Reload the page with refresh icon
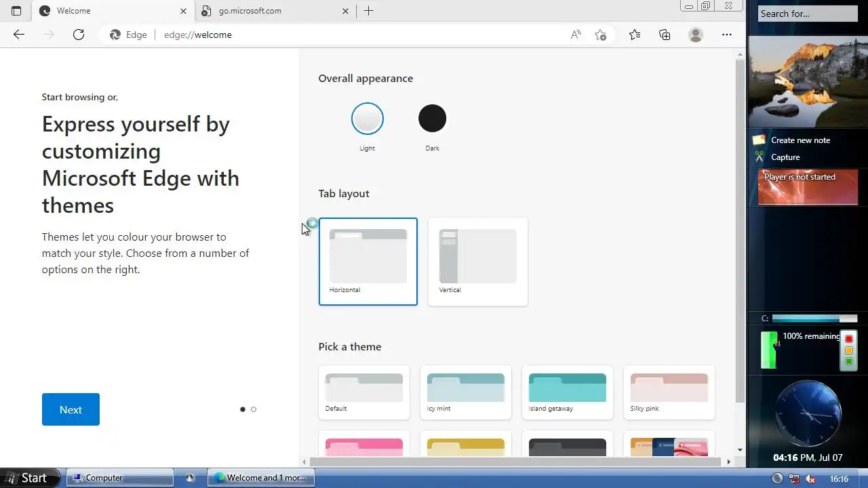 pyautogui.click(x=79, y=35)
